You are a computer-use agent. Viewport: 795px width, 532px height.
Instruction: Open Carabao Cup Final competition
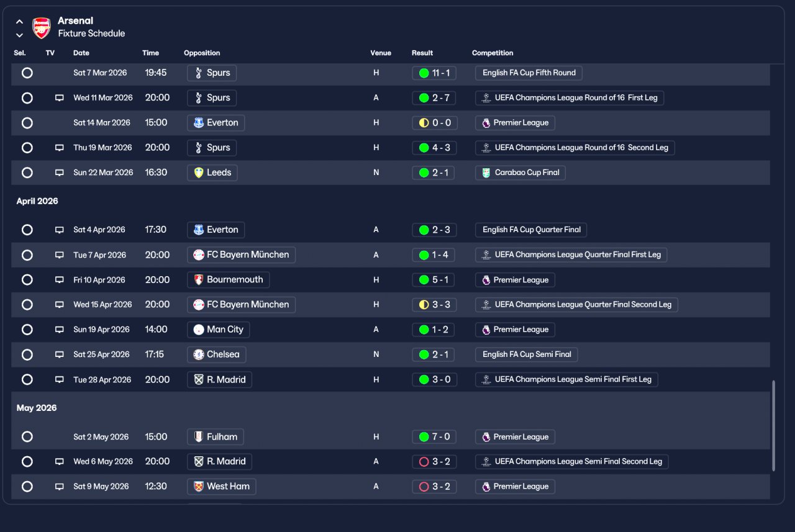click(520, 173)
